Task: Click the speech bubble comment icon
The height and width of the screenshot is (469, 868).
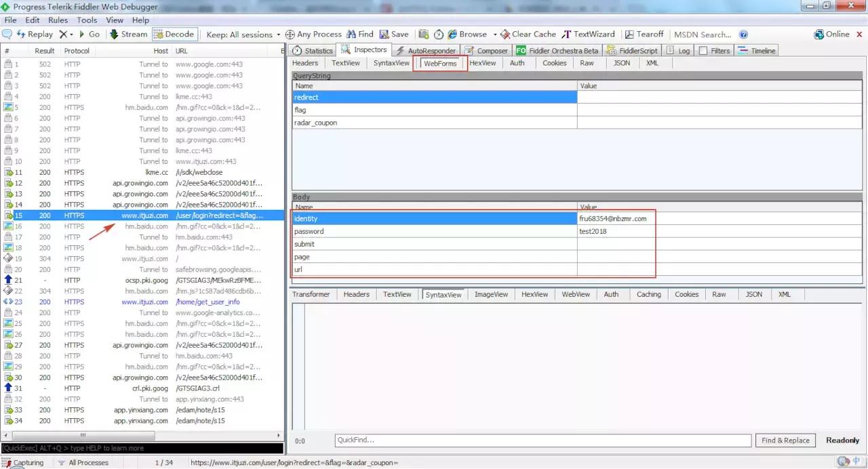Action: 7,34
